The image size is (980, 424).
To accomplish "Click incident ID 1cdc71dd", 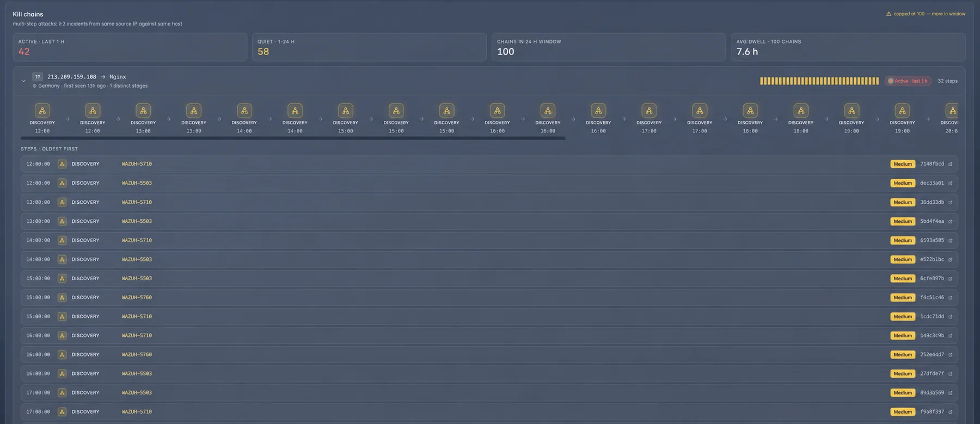I will click(x=932, y=317).
